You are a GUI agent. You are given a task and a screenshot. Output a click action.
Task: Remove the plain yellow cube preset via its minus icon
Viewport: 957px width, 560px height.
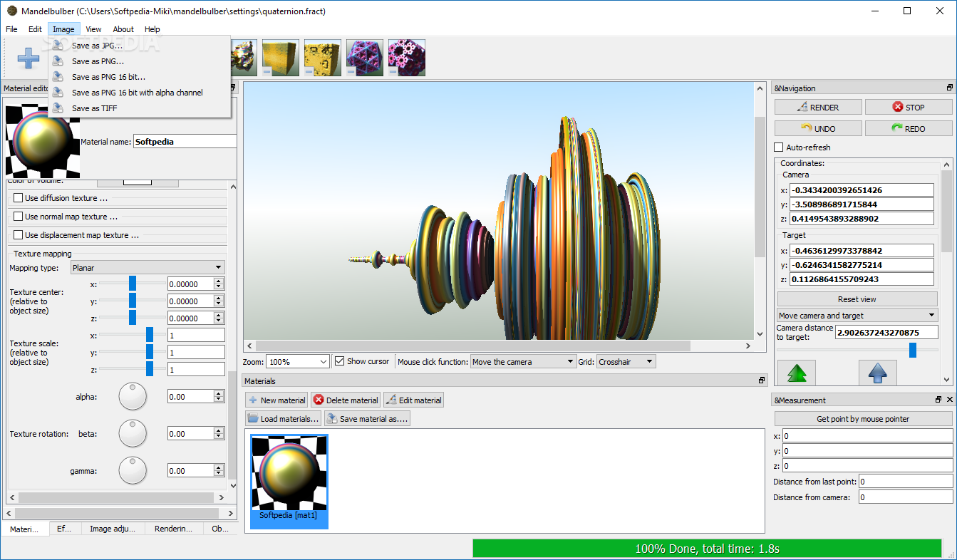click(267, 72)
